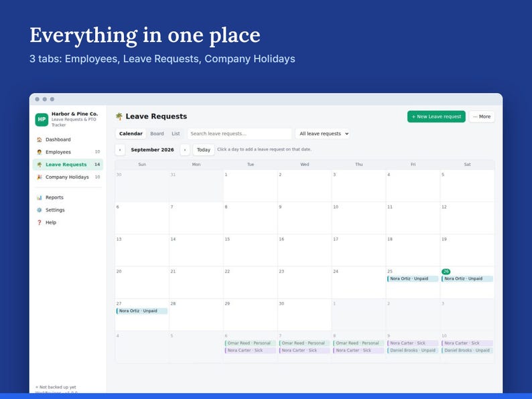Click the HP company logo badge
This screenshot has width=532, height=399.
(42, 119)
